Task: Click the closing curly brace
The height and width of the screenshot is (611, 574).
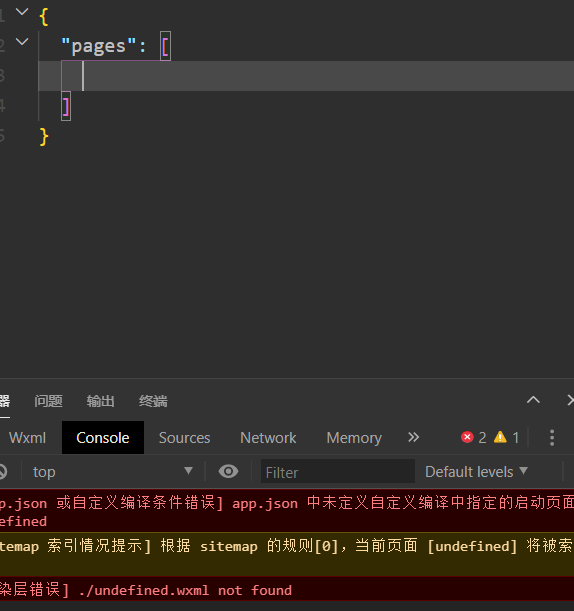Action: click(44, 137)
